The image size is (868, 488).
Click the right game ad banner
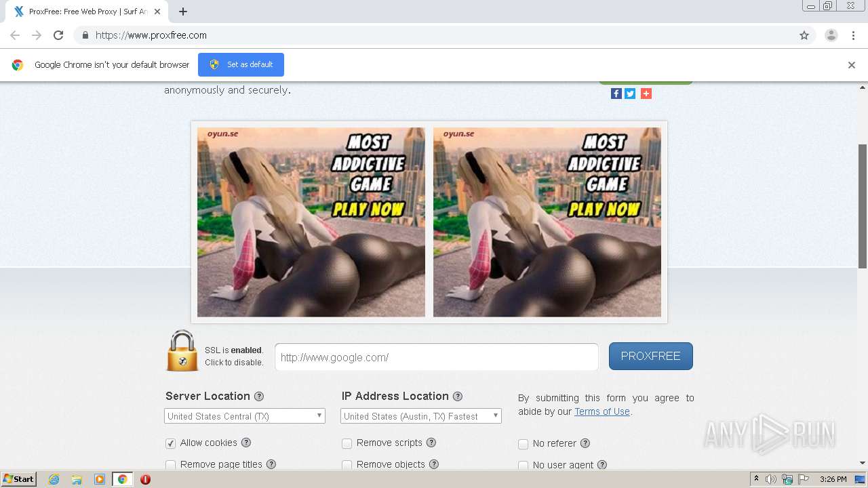547,222
